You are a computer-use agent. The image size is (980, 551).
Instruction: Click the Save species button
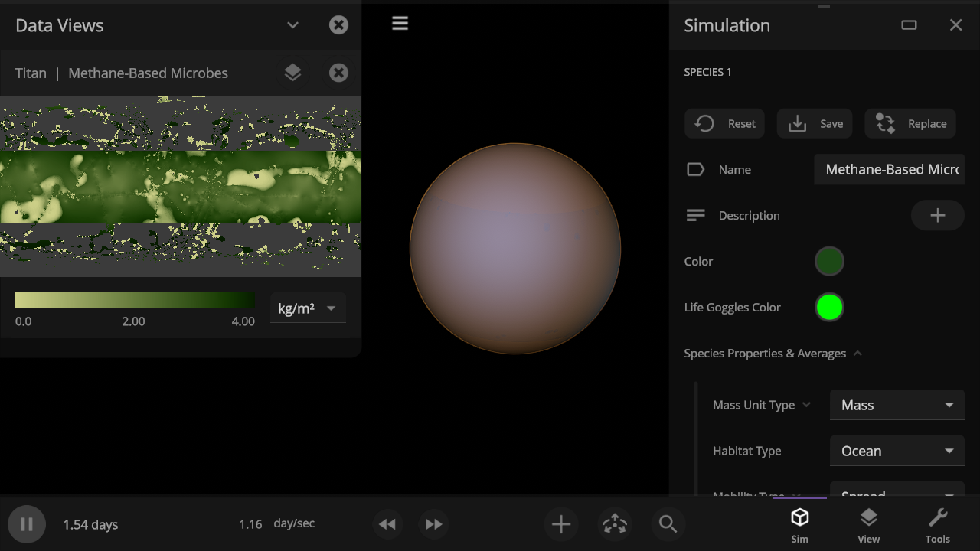point(815,124)
